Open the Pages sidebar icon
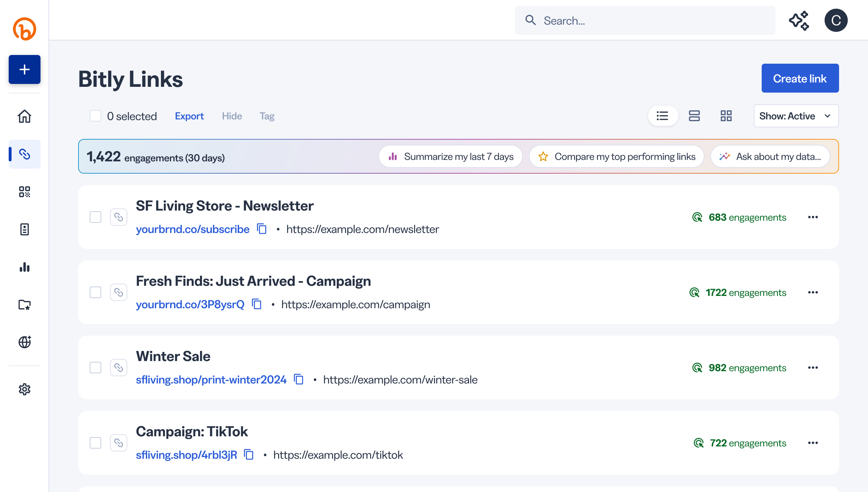The width and height of the screenshot is (868, 492). coord(24,230)
